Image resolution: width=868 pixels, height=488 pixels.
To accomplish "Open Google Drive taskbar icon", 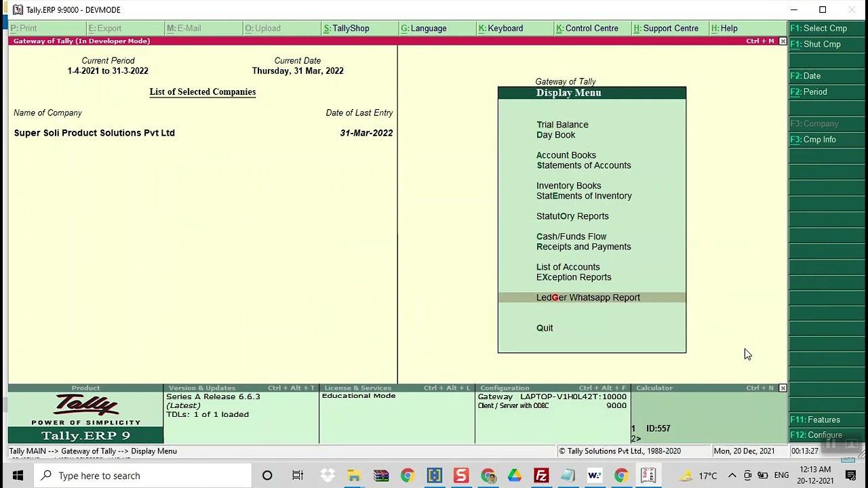I will [515, 476].
